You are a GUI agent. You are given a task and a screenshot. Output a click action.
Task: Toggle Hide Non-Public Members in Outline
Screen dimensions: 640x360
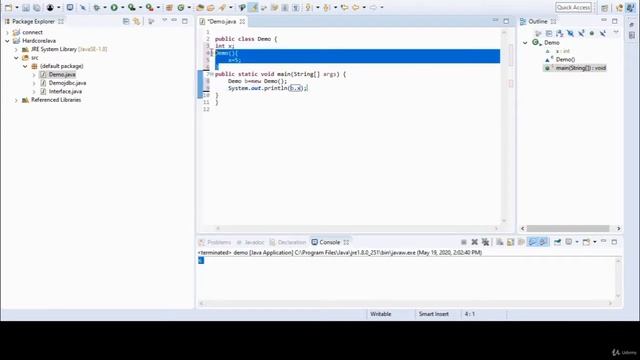[x=591, y=33]
